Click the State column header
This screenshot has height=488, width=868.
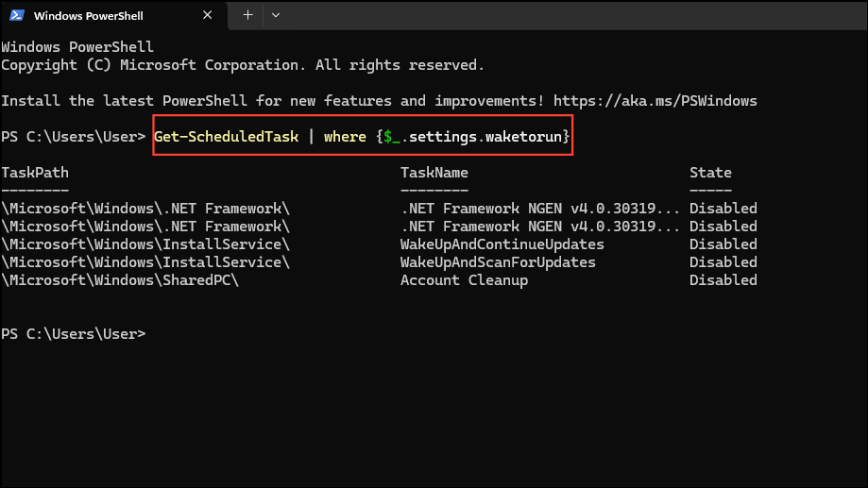[710, 173]
